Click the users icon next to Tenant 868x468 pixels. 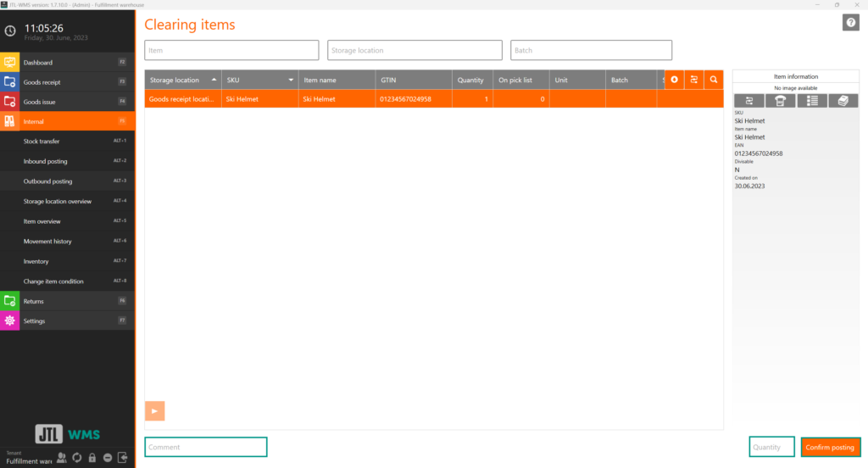point(62,458)
